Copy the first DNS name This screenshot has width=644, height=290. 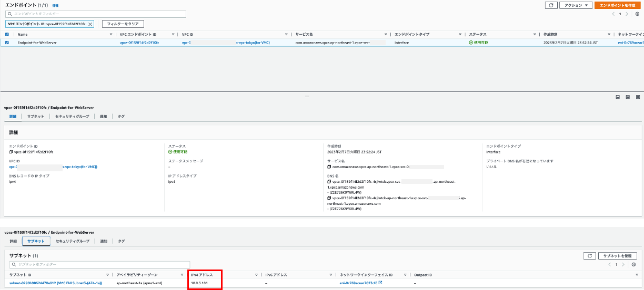coord(329,182)
